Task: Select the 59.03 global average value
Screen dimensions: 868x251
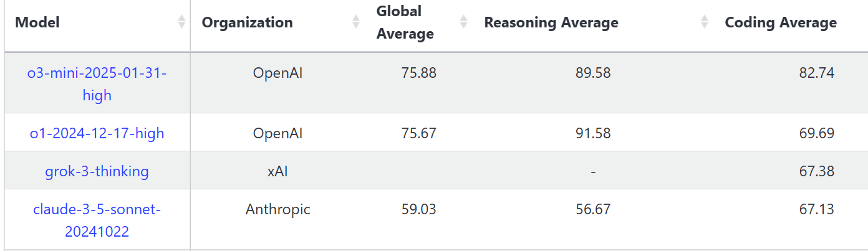Action: click(x=419, y=209)
